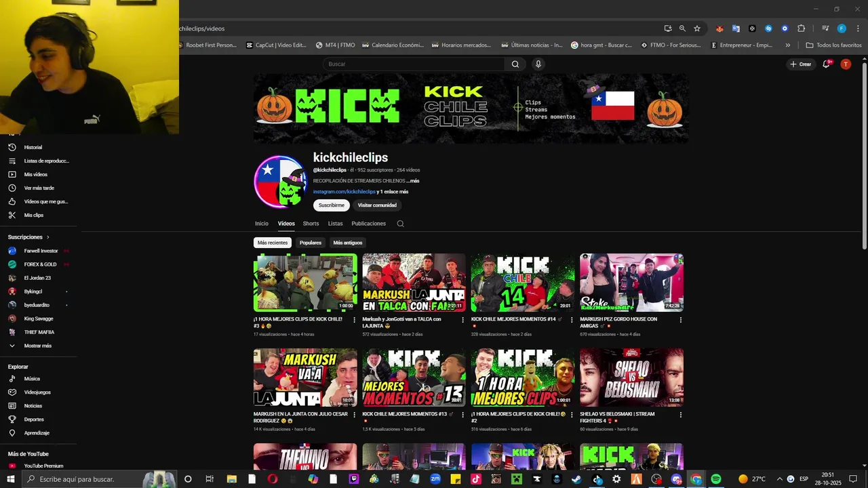Search within channel using magnifier icon

coord(400,224)
